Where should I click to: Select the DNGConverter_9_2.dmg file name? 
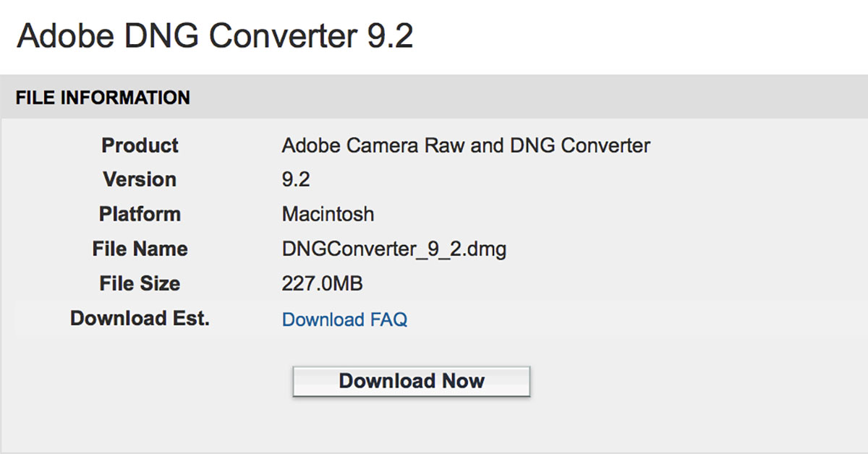[394, 249]
